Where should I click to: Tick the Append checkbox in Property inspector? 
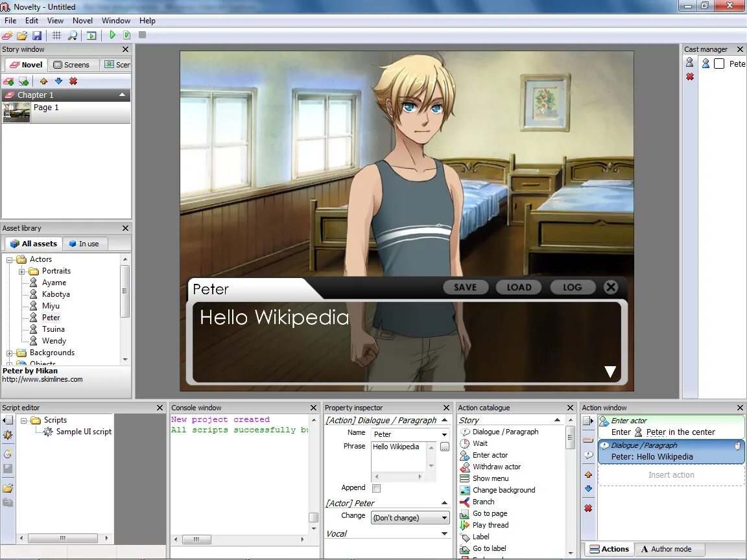coord(376,488)
